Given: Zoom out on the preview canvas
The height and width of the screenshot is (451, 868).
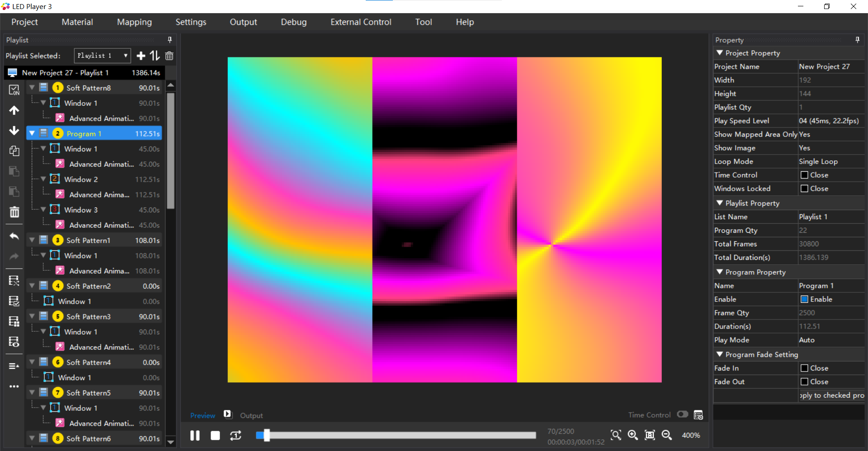Looking at the screenshot, I should pyautogui.click(x=666, y=435).
